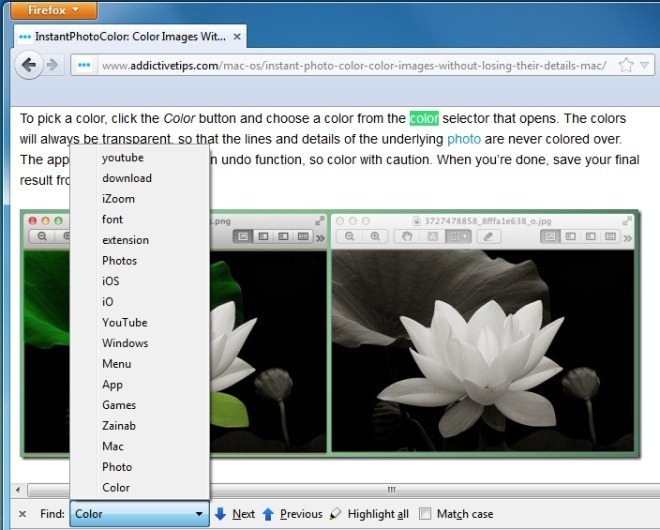
Task: Collapse the Find field dropdown arrow
Action: click(x=200, y=514)
